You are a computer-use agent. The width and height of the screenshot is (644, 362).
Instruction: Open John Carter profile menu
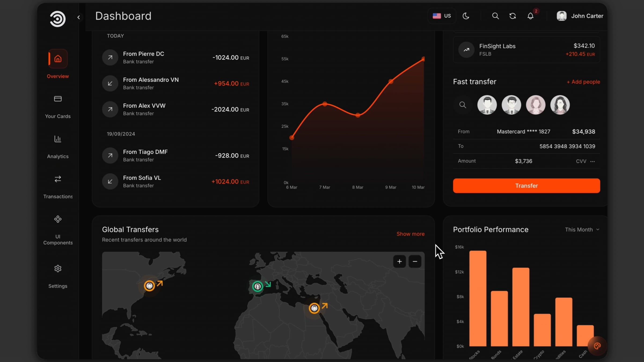[580, 16]
